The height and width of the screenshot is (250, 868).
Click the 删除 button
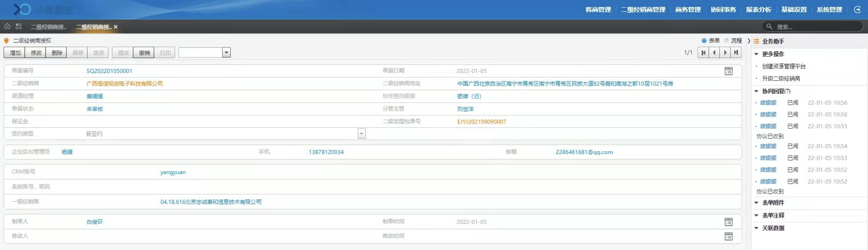coord(57,53)
